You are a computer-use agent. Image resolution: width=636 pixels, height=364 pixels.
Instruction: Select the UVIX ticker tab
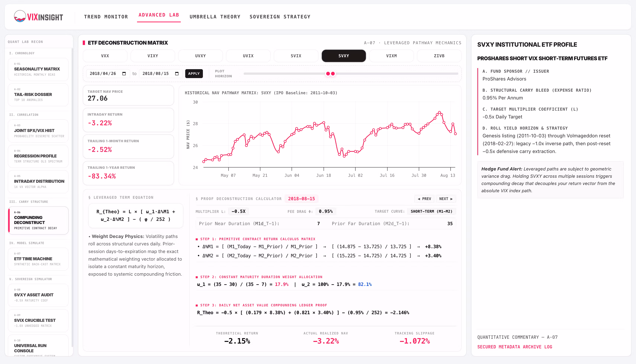[248, 56]
